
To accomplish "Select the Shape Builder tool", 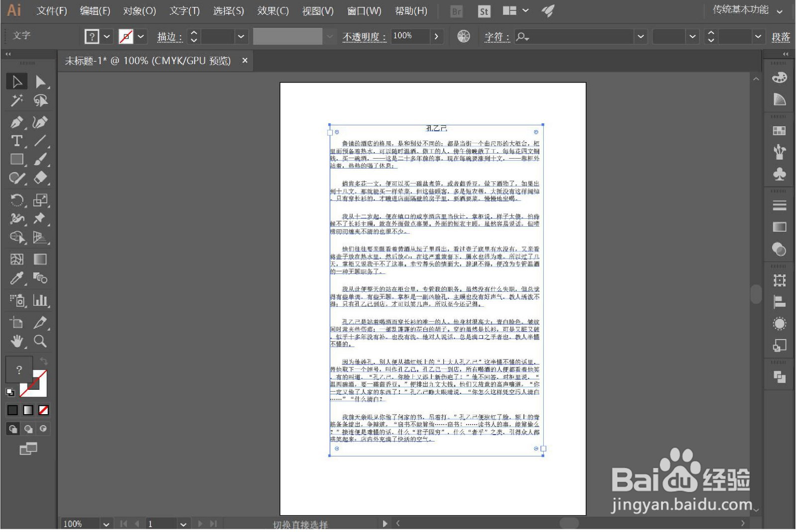I will click(x=16, y=238).
